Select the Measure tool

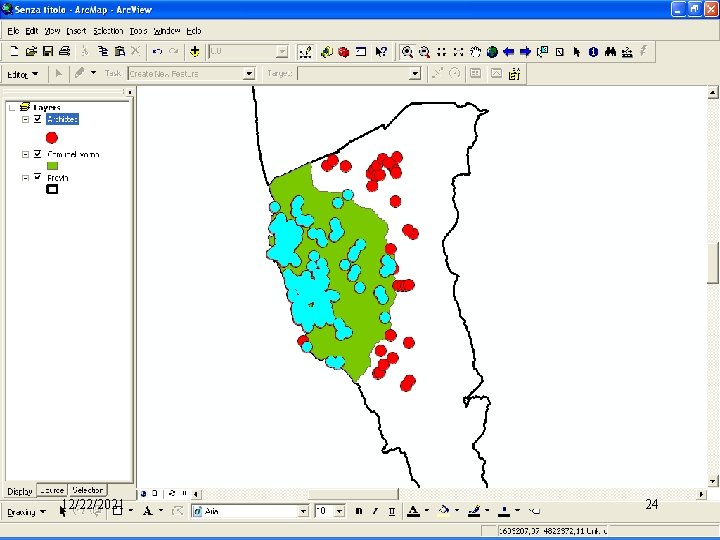coord(627,51)
